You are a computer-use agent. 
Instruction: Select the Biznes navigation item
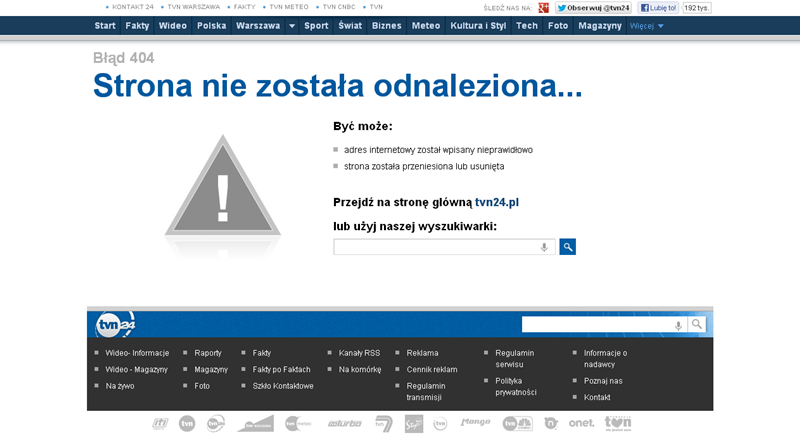[386, 26]
